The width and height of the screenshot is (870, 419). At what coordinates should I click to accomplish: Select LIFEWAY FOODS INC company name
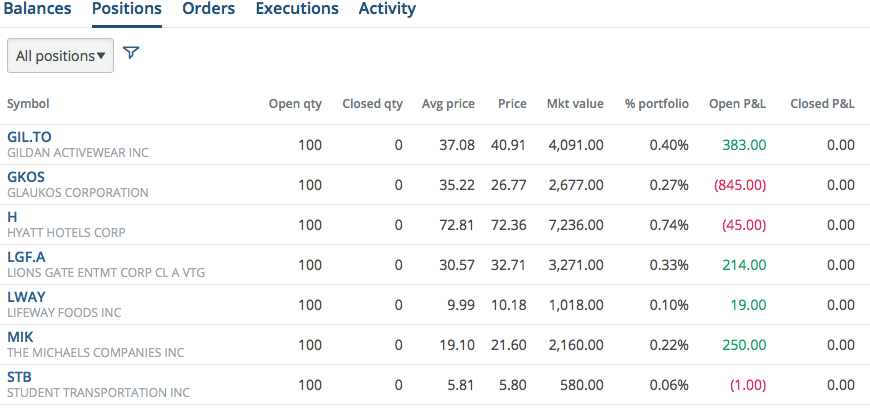64,312
